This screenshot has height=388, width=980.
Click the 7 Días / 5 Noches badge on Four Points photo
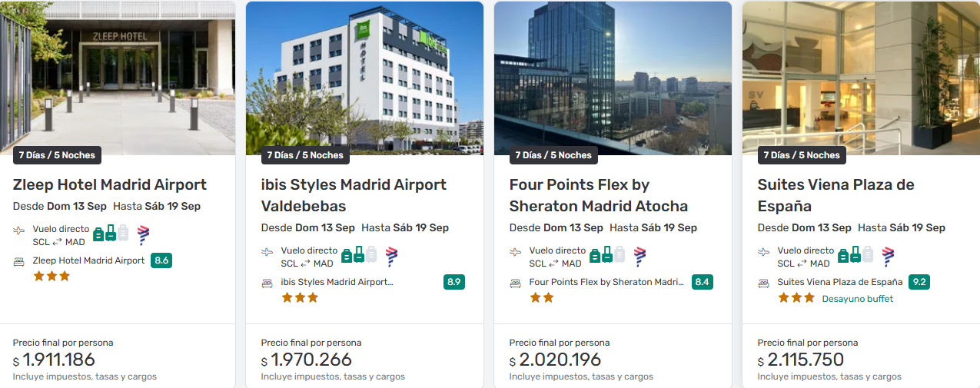[x=553, y=155]
